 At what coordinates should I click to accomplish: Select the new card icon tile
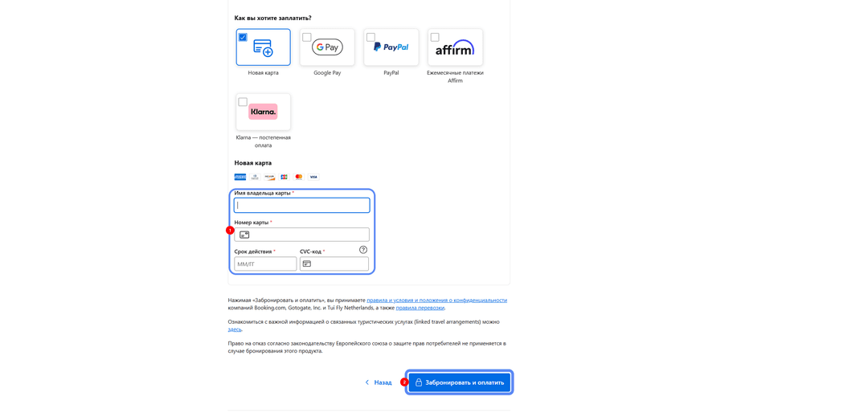coord(263,48)
